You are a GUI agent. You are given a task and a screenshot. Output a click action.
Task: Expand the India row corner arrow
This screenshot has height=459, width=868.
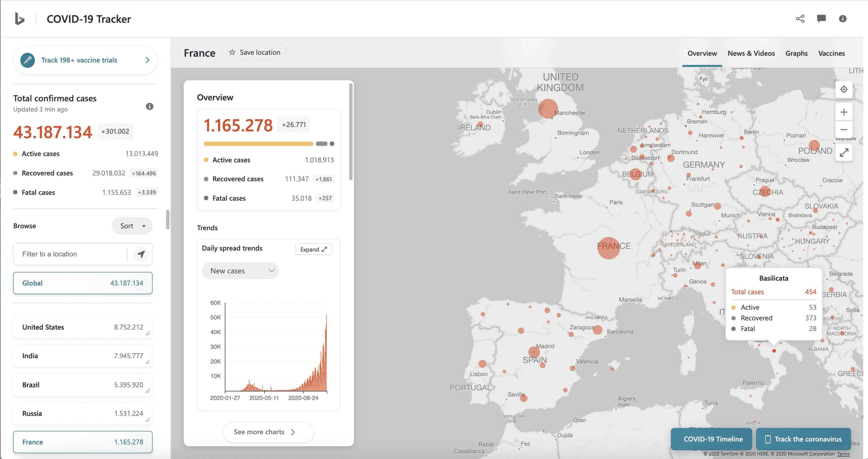point(147,362)
